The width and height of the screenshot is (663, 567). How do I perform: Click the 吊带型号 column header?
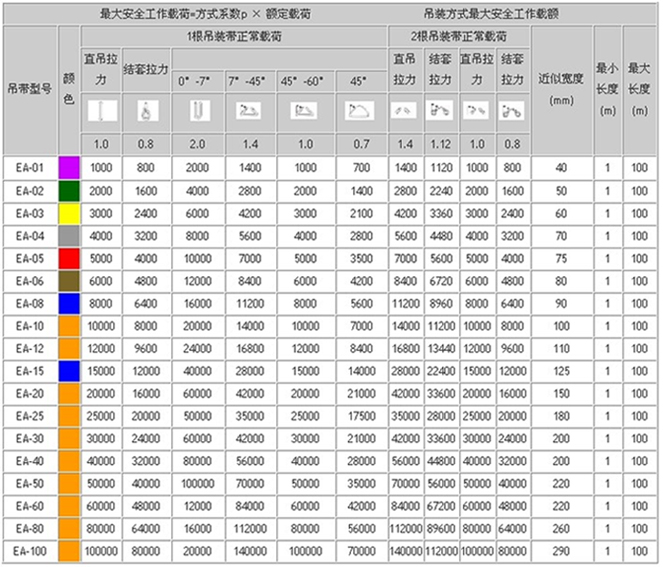(30, 89)
